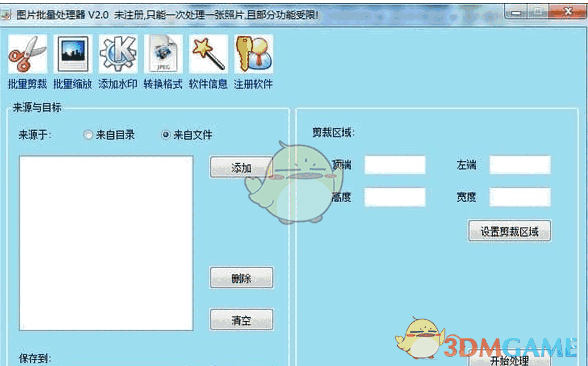
Task: Click the 保存到 label
Action: click(x=35, y=358)
